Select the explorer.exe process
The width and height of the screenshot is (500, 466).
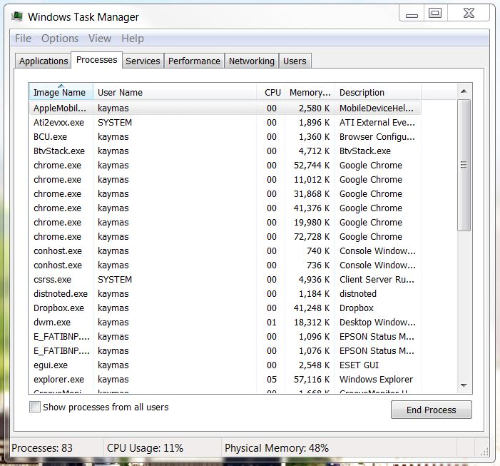click(225, 379)
